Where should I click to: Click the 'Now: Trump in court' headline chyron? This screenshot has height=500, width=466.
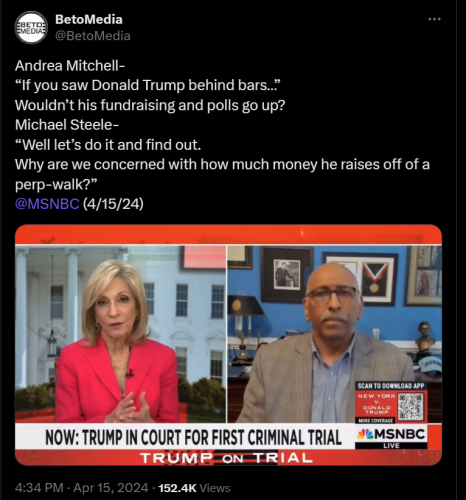(x=194, y=437)
